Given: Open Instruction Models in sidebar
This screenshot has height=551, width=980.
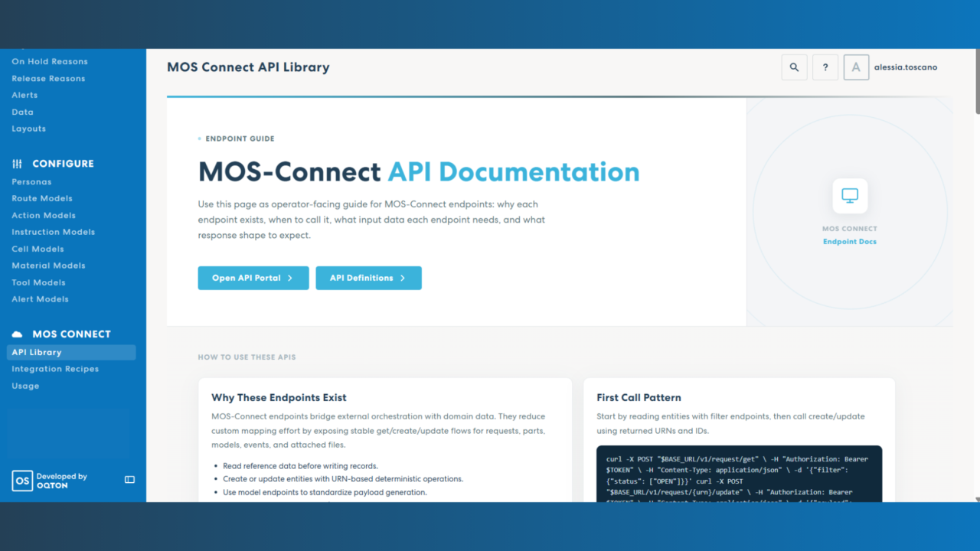Looking at the screenshot, I should [53, 232].
